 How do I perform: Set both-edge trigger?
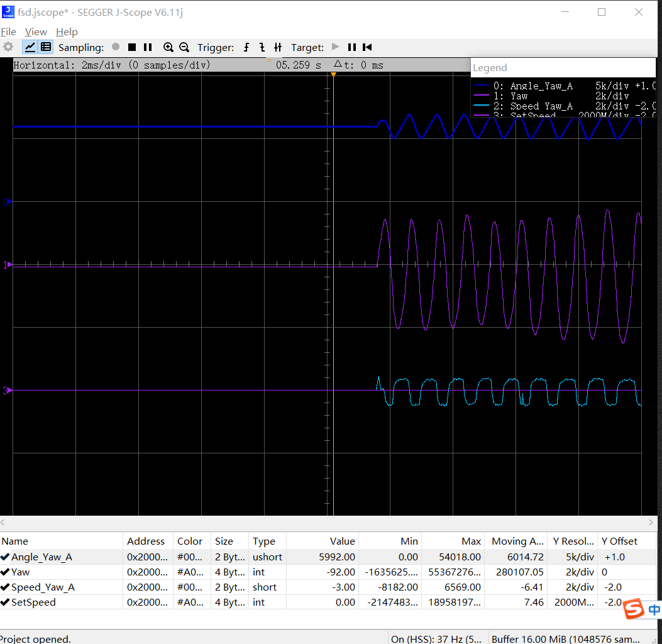coord(278,47)
